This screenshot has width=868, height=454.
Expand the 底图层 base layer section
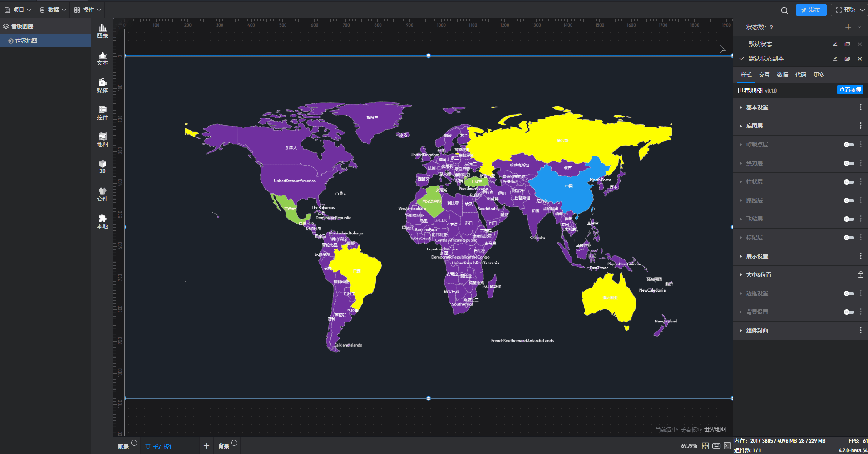755,126
